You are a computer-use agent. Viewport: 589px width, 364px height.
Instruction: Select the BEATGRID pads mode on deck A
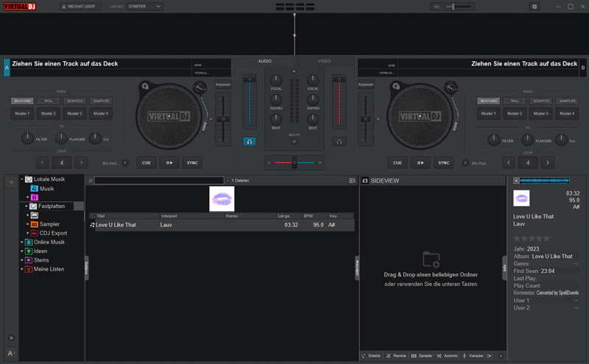[23, 101]
